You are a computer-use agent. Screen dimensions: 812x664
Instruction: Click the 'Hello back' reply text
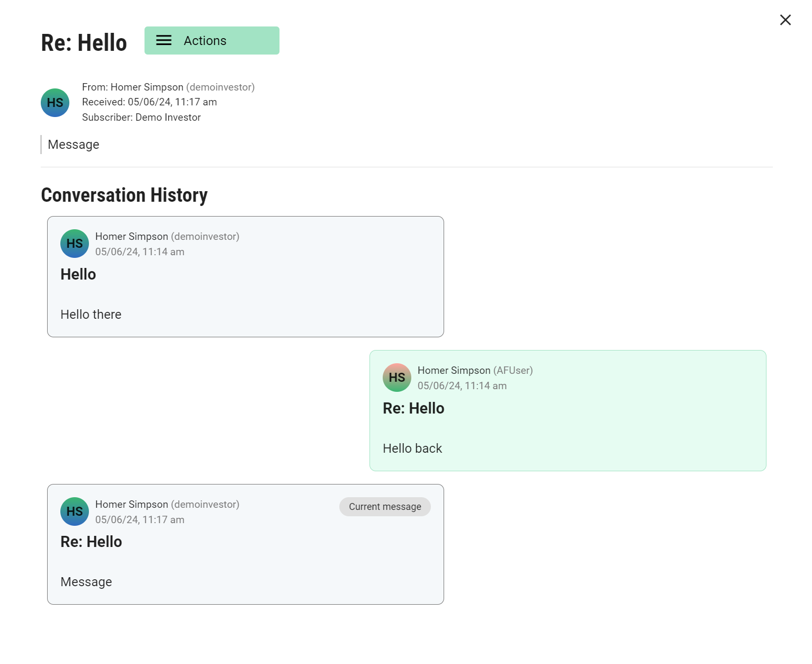[x=412, y=448]
